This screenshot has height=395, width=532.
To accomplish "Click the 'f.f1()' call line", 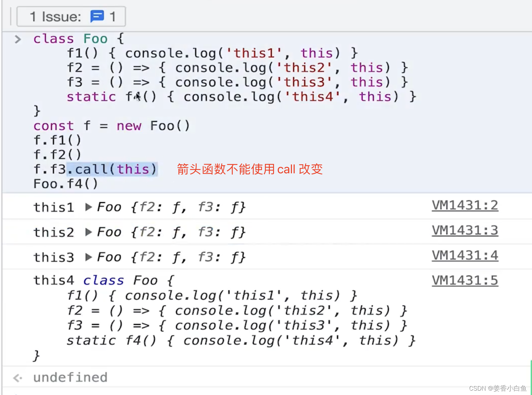I will [x=57, y=140].
